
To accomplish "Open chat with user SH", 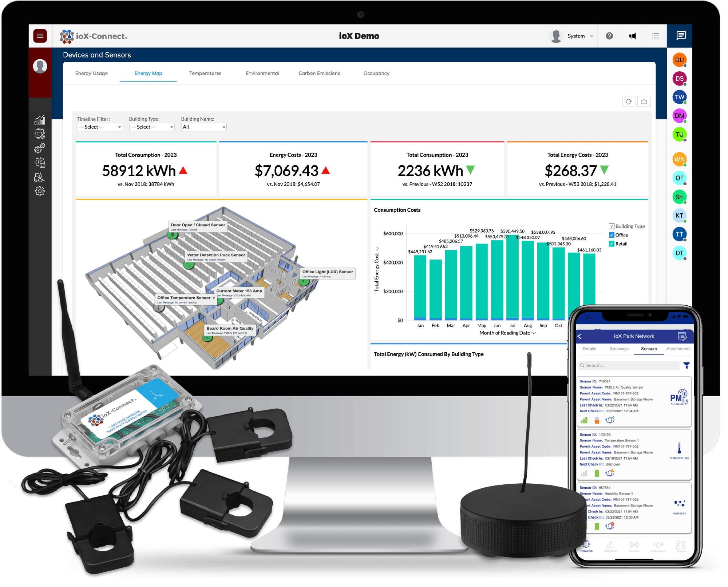I will (679, 197).
